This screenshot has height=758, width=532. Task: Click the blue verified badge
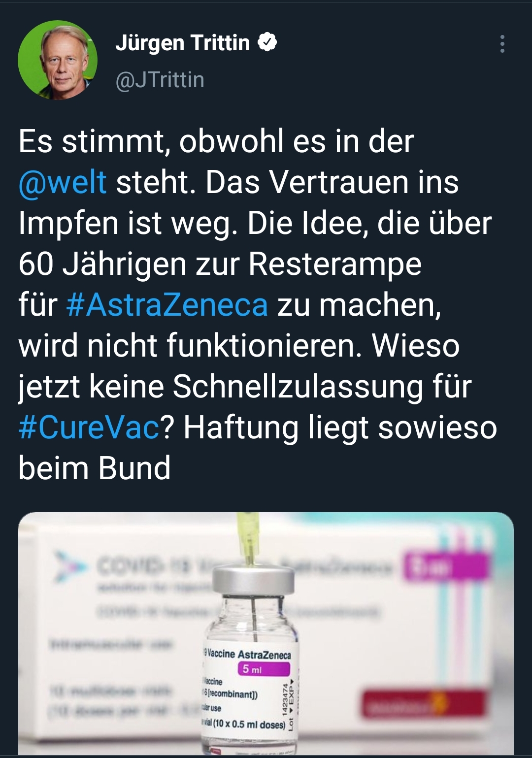click(x=267, y=43)
